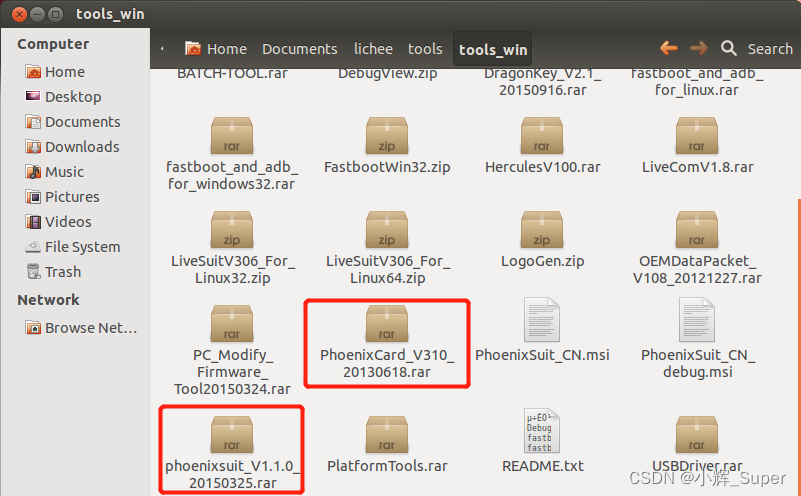This screenshot has height=496, width=801.
Task: Click the tools_win path bar button
Action: pyautogui.click(x=492, y=49)
